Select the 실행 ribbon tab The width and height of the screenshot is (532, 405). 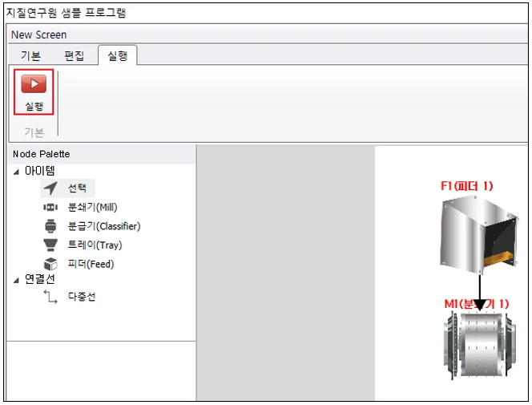click(118, 55)
